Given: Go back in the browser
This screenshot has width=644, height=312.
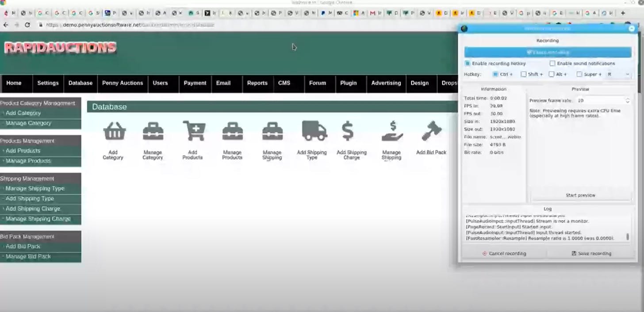Looking at the screenshot, I should [x=6, y=25].
